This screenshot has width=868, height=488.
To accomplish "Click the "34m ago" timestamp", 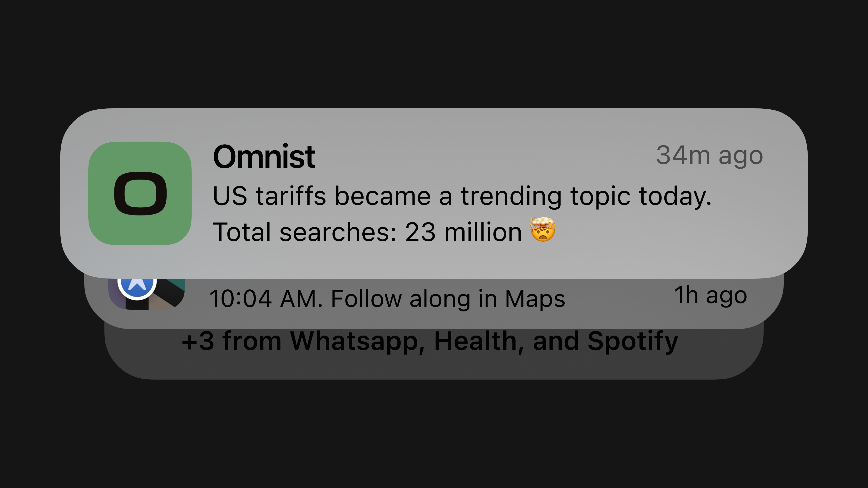I will (x=709, y=156).
